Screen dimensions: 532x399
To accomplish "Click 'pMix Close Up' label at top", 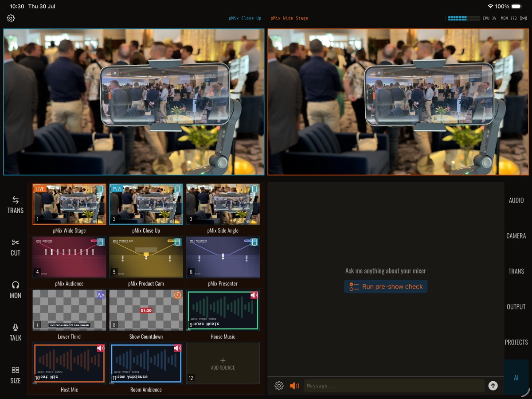I will (x=245, y=18).
